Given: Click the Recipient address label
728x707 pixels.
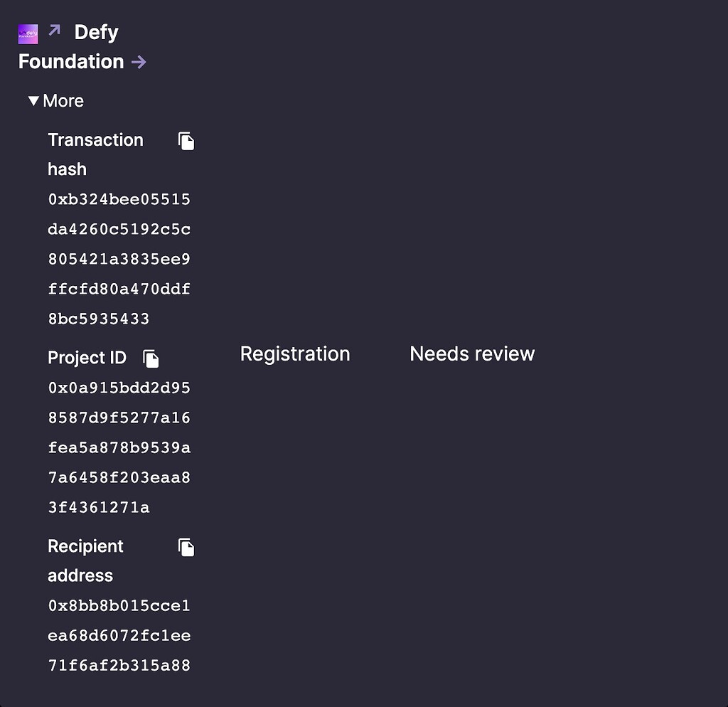Looking at the screenshot, I should [85, 546].
